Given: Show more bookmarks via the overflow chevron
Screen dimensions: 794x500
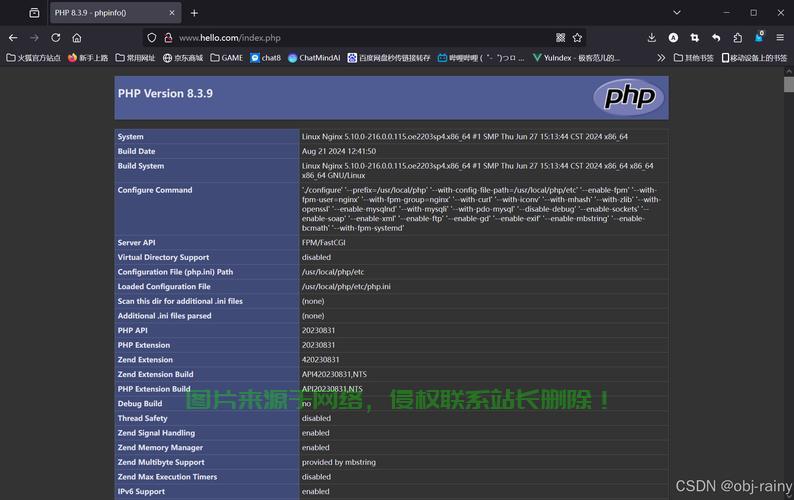Looking at the screenshot, I should point(661,58).
